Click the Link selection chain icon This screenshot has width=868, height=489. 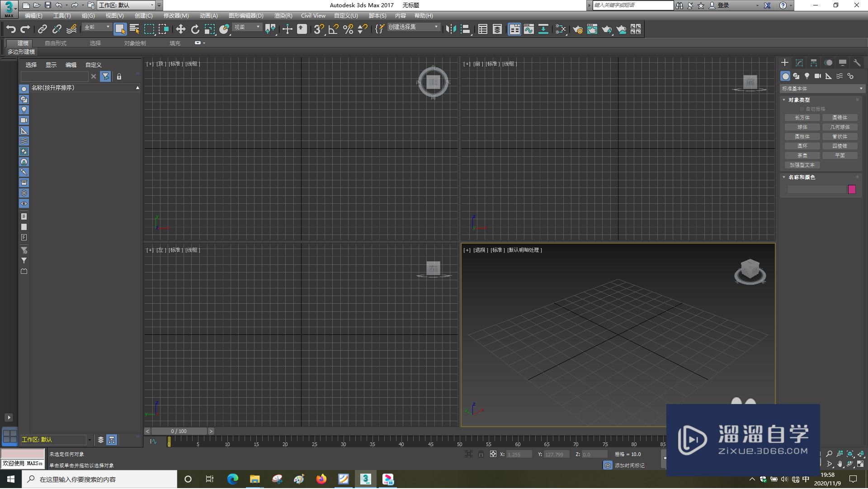coord(42,29)
